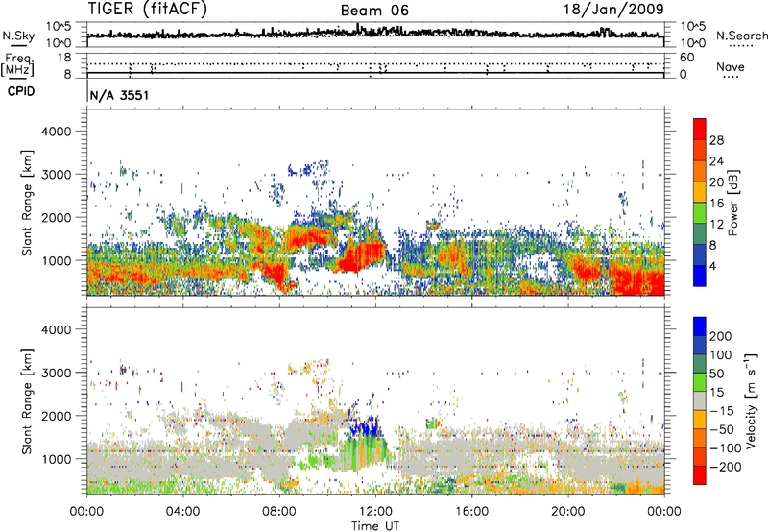
Task: Click the N/A 3551 CPID value
Action: tap(119, 95)
